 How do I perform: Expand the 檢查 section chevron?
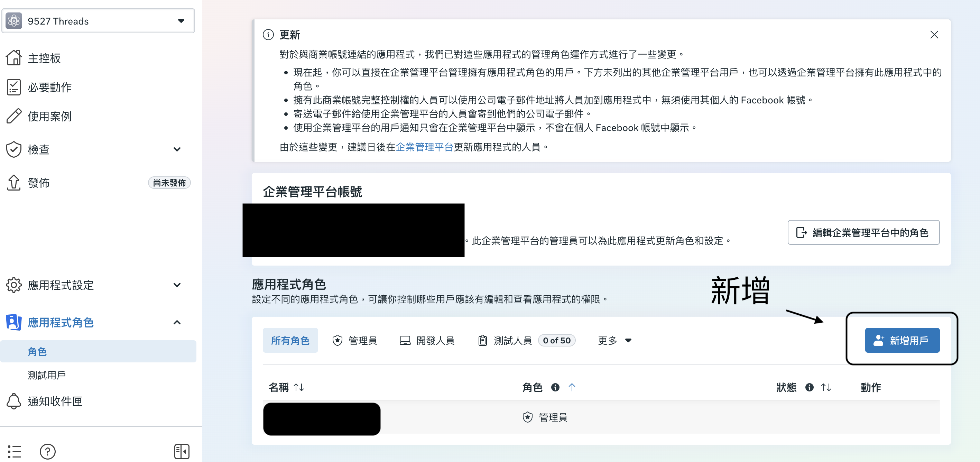pos(177,149)
